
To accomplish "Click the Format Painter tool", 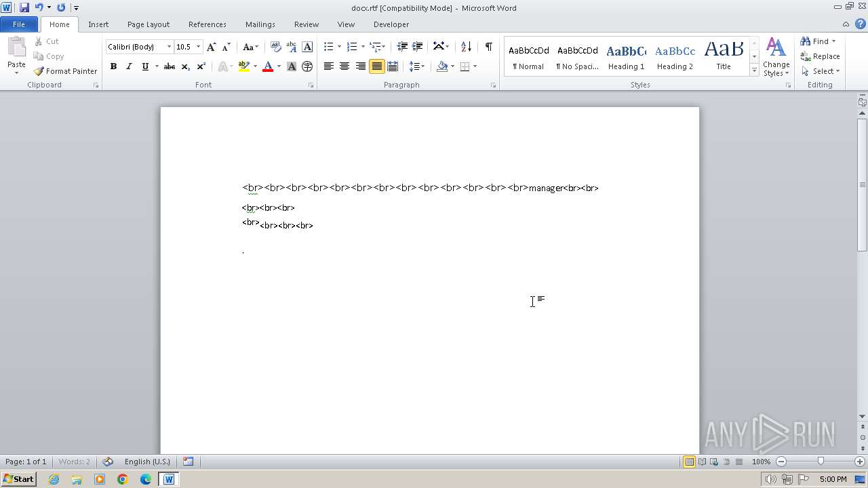I will 65,71.
